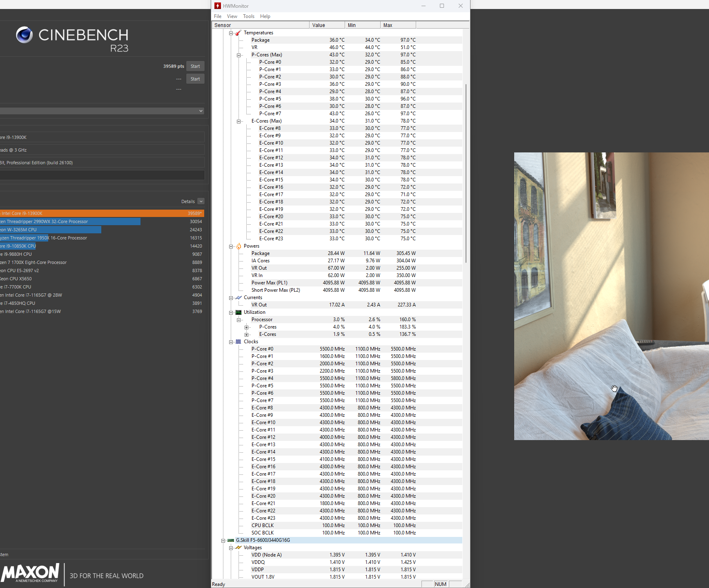
Task: Select the Threadripper 1950X 16-Core ranking row
Action: click(x=102, y=238)
